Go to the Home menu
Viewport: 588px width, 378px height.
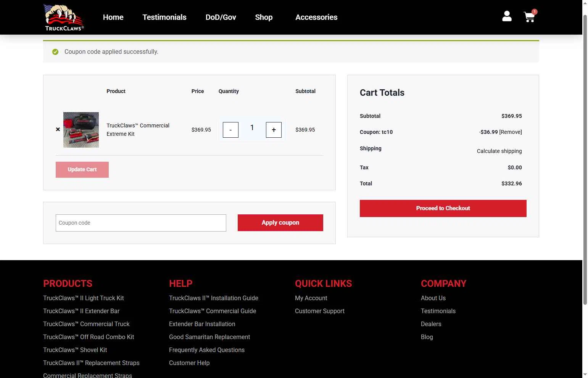coord(113,17)
